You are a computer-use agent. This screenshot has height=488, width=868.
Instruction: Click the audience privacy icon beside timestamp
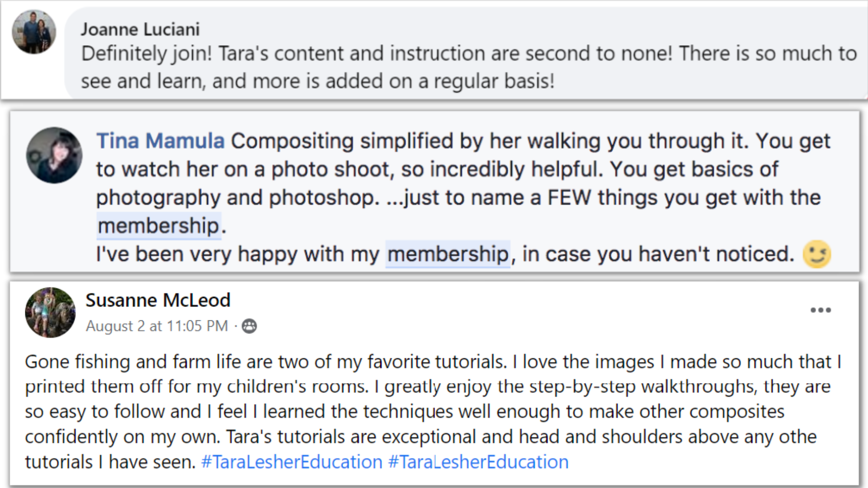click(x=249, y=326)
